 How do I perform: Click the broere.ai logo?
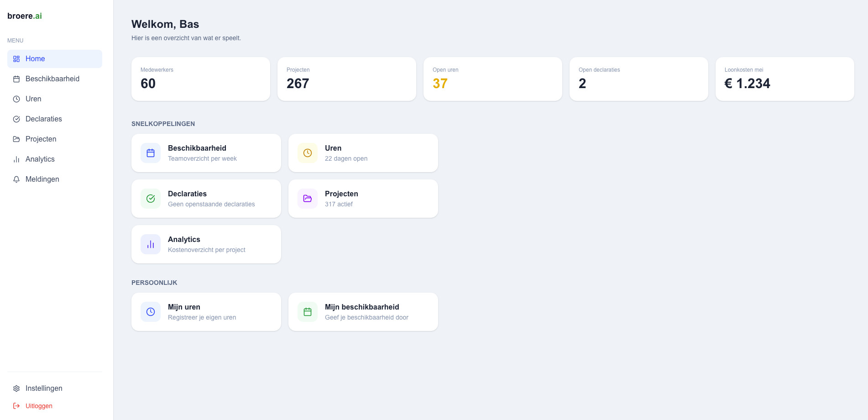[25, 16]
